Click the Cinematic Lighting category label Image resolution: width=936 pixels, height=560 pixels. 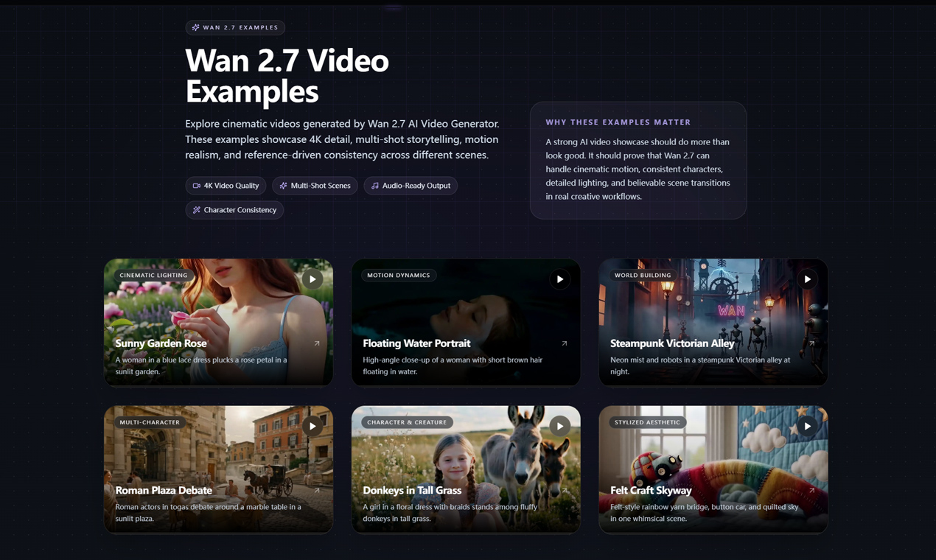[153, 275]
